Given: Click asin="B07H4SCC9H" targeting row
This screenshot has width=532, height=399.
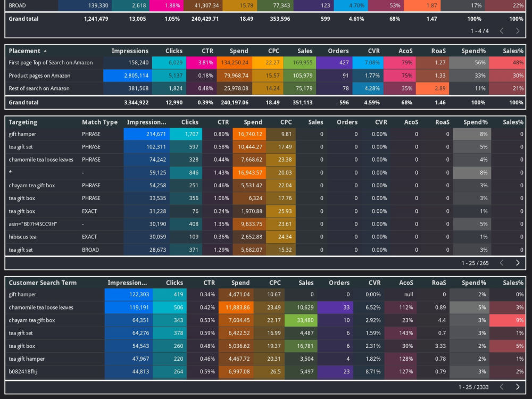Looking at the screenshot, I should pyautogui.click(x=265, y=224).
